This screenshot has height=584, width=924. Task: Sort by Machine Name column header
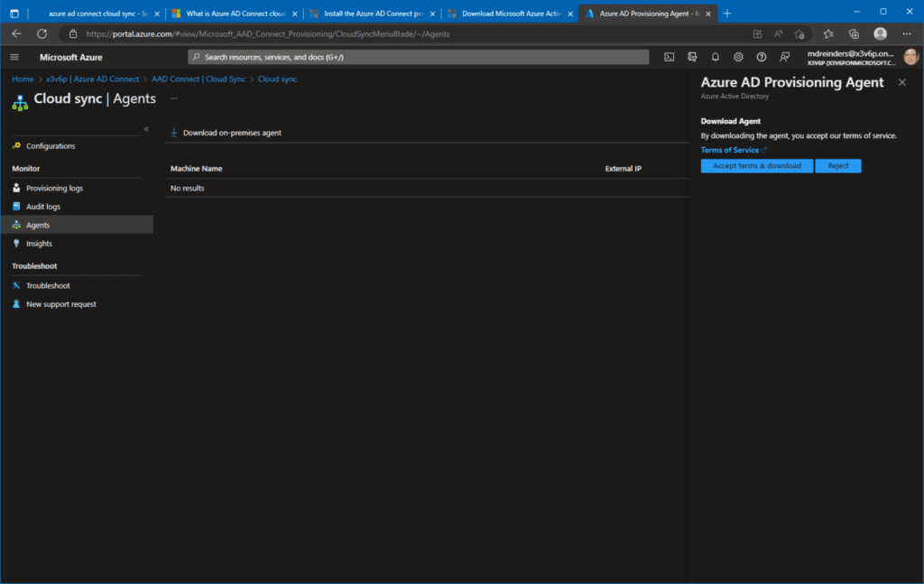[x=196, y=169]
